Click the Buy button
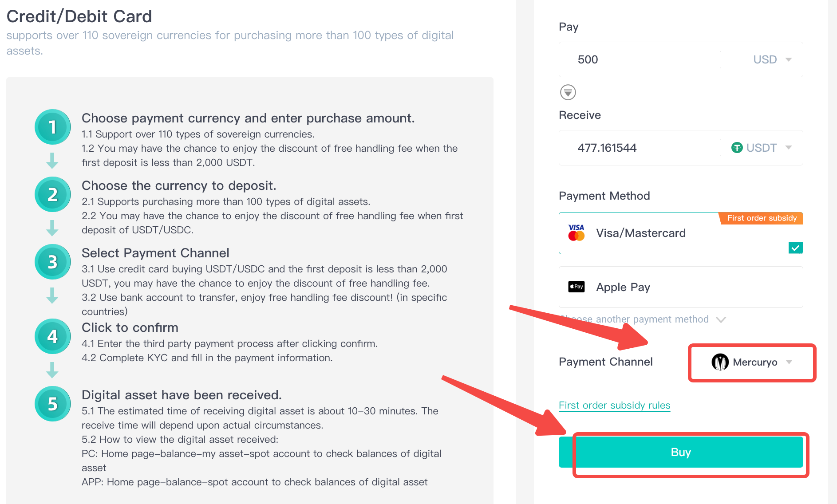 point(681,452)
